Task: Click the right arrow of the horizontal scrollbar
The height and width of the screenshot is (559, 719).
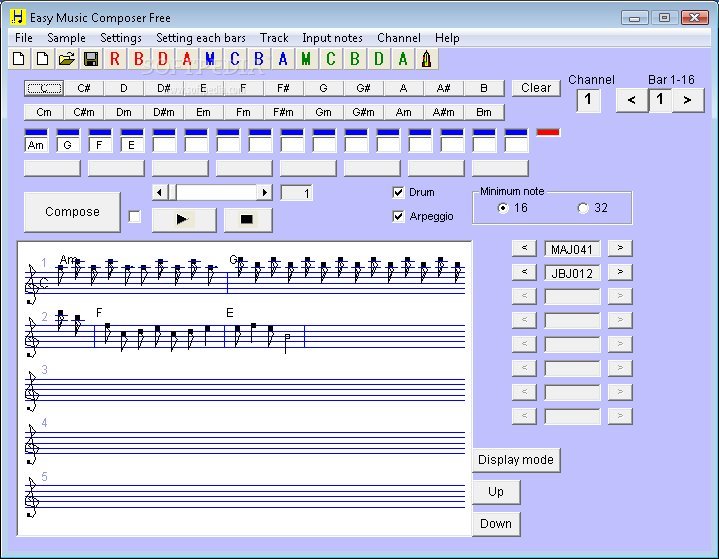Action: (x=264, y=192)
